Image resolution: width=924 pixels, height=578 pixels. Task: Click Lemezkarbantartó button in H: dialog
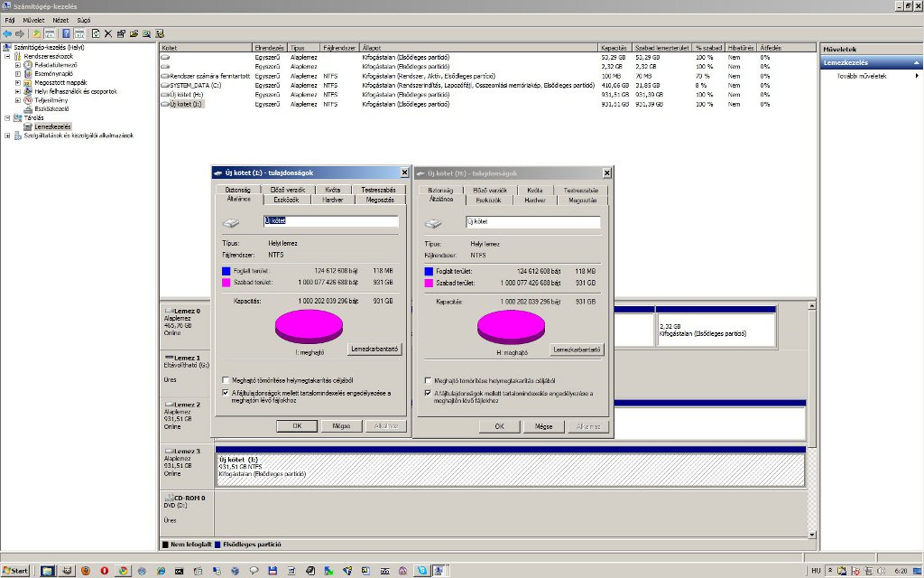pyautogui.click(x=577, y=350)
